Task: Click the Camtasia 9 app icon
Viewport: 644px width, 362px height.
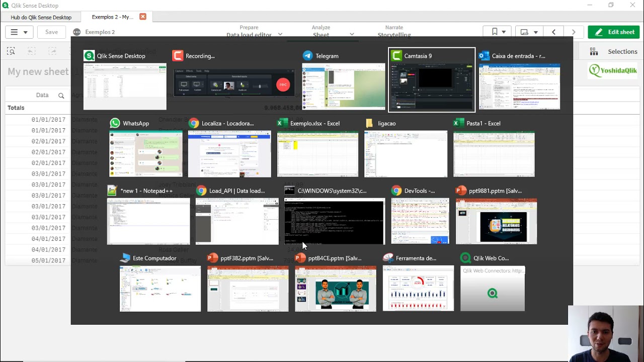Action: tap(396, 56)
